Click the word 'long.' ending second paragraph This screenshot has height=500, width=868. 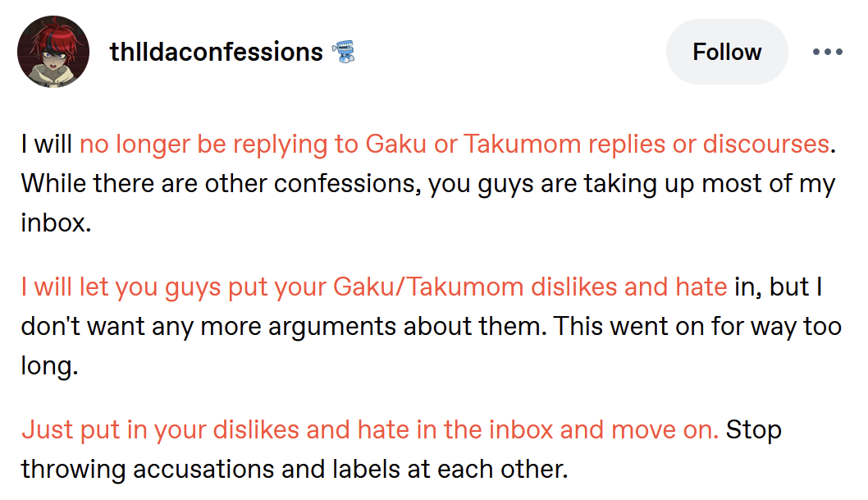[x=50, y=366]
